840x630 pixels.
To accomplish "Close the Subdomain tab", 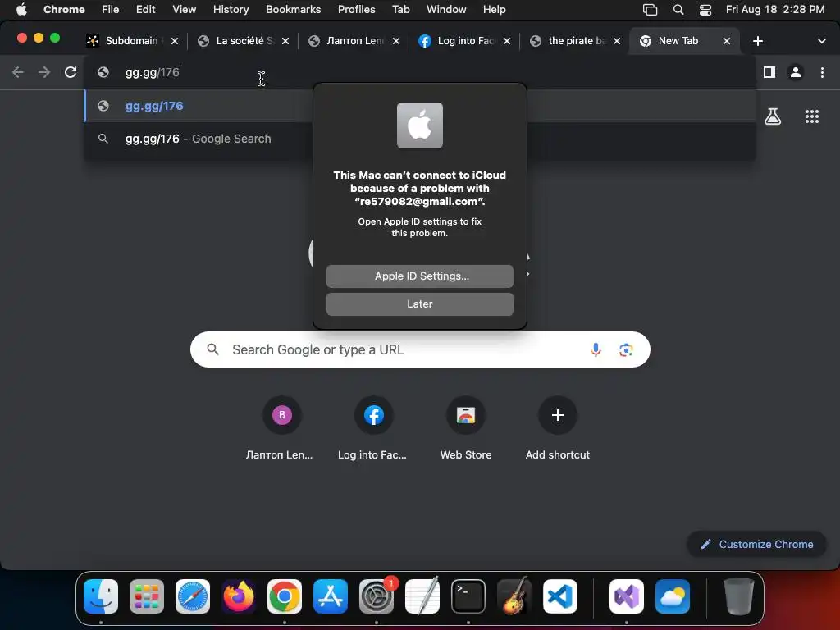I will click(175, 41).
